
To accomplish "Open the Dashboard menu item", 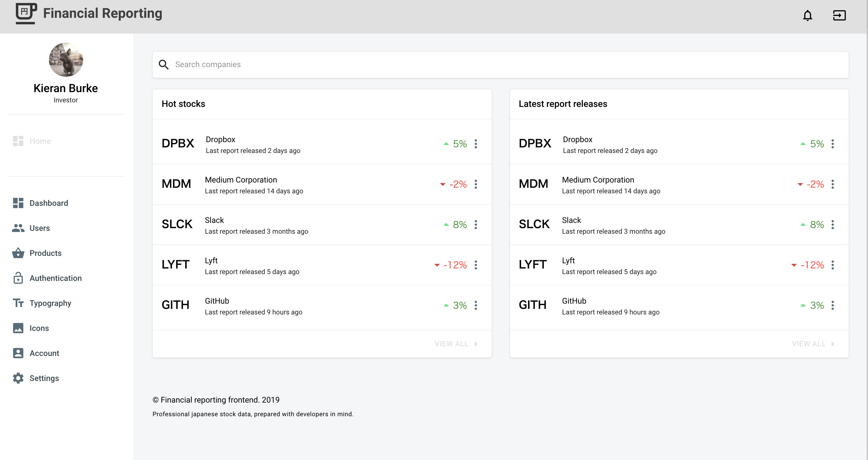I will [x=66, y=203].
